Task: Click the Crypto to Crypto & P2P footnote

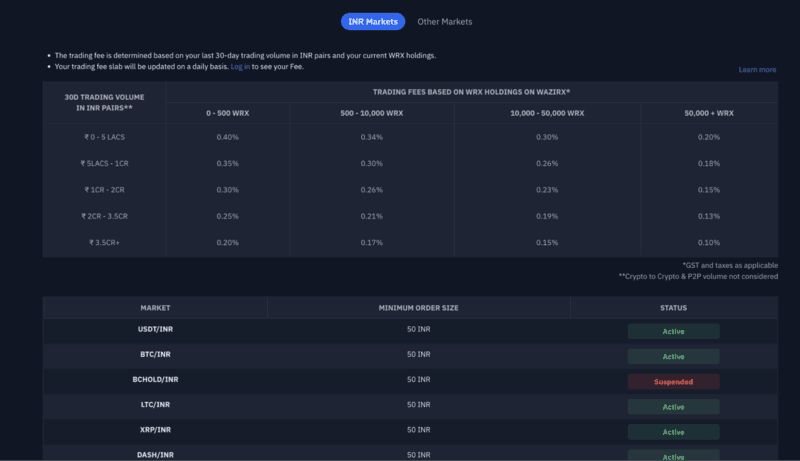Action: point(698,276)
